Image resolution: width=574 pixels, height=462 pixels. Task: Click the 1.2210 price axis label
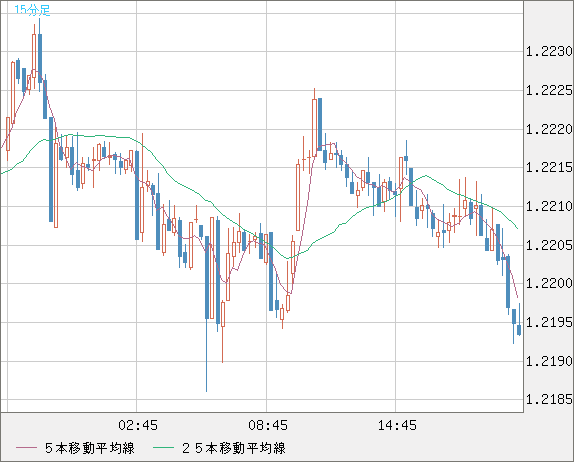549,206
